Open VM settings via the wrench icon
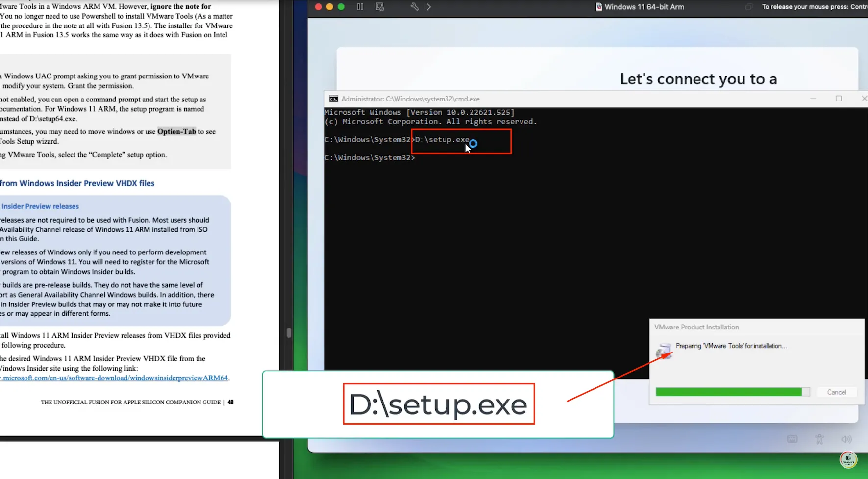The height and width of the screenshot is (479, 868). tap(414, 7)
